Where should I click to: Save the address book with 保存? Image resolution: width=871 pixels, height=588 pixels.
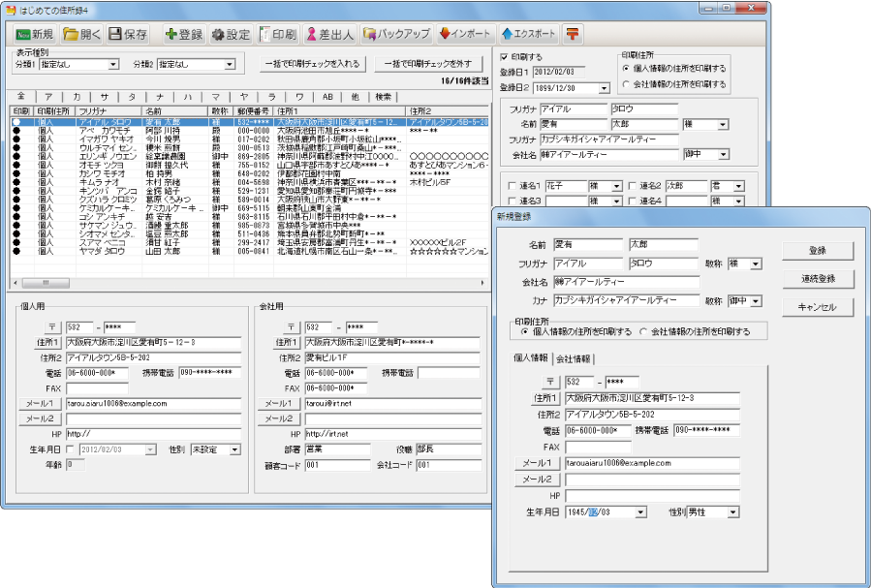128,34
